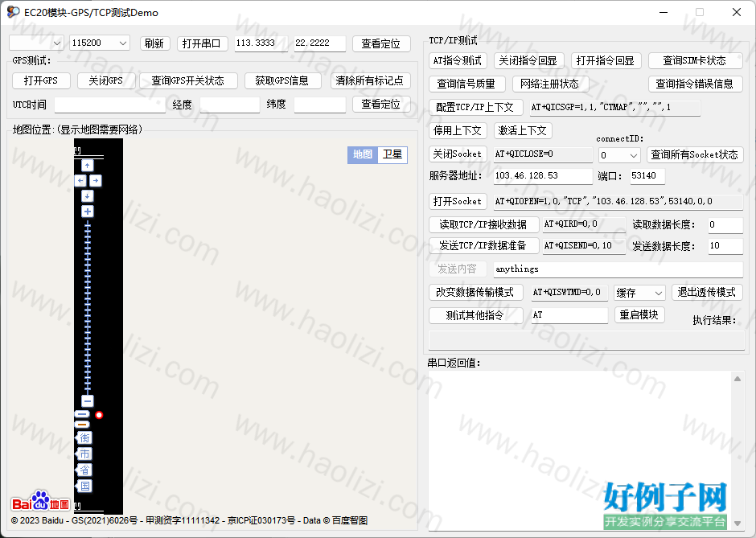This screenshot has height=538, width=756.
Task: Switch map view to 卫星 mode
Action: pos(392,154)
